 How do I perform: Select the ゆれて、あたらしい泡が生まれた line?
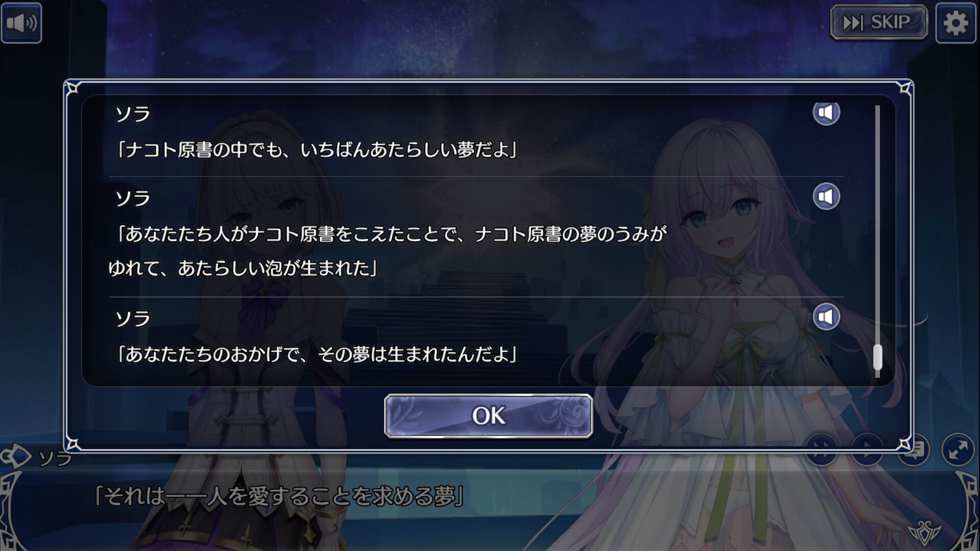[243, 268]
